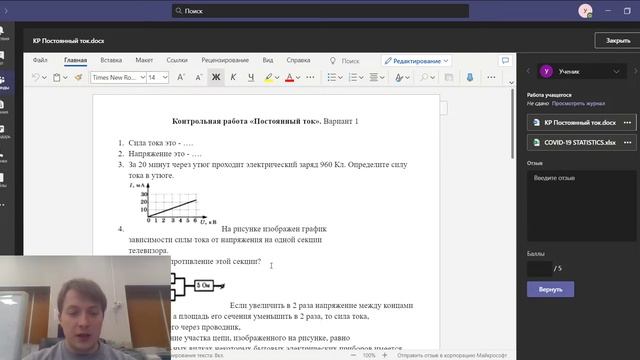Screen dimensions: 640x360
Task: Click the Teams search bar Поиск
Action: click(320, 11)
